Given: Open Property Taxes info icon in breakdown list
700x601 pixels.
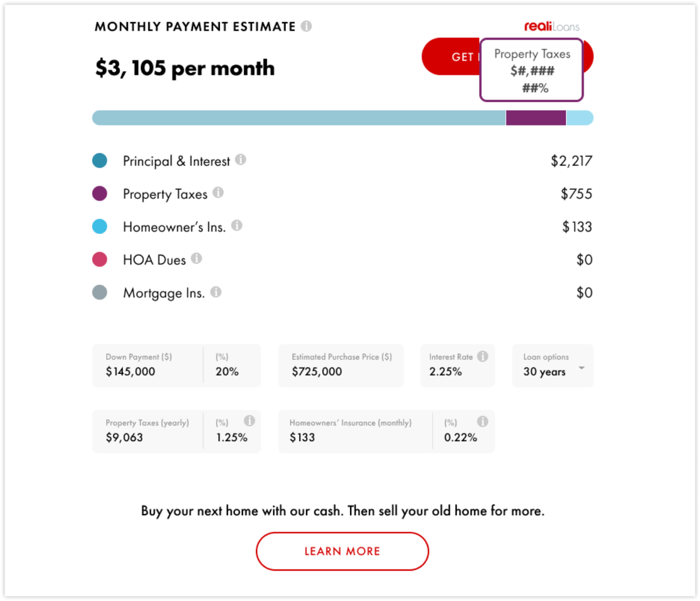Looking at the screenshot, I should point(218,193).
